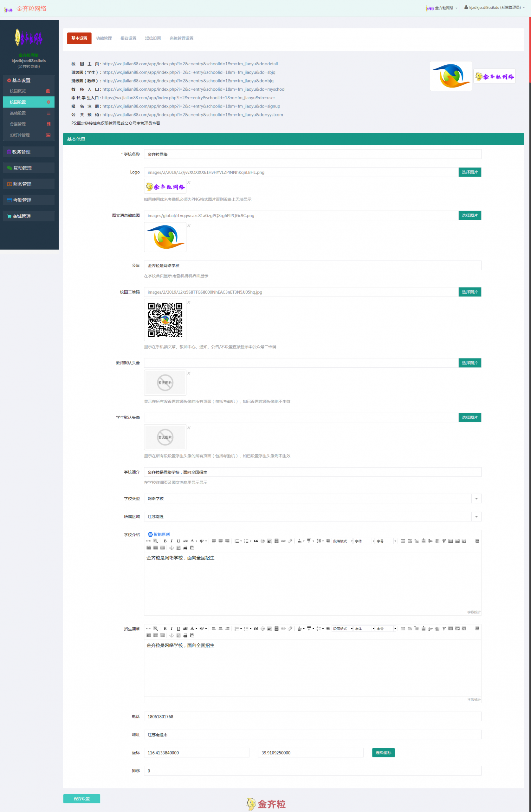Open 幻灯片管理 in sidebar
531x812 pixels.
(x=29, y=135)
